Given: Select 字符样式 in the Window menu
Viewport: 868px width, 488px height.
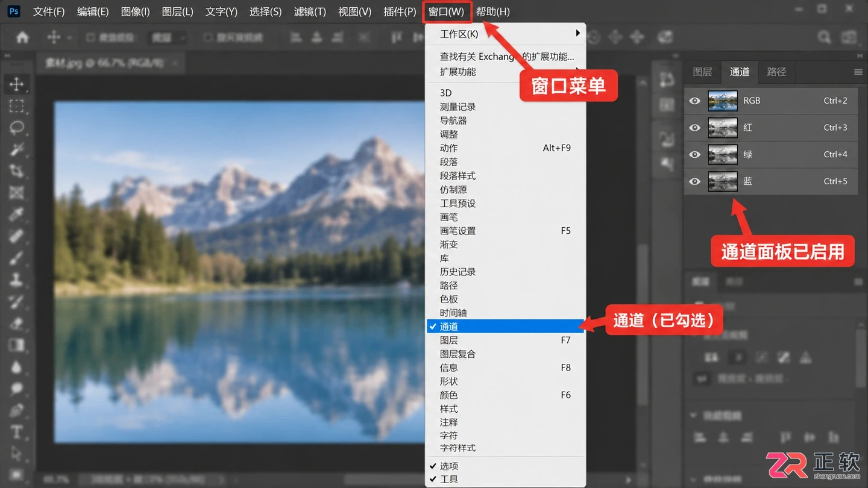Looking at the screenshot, I should tap(506, 448).
